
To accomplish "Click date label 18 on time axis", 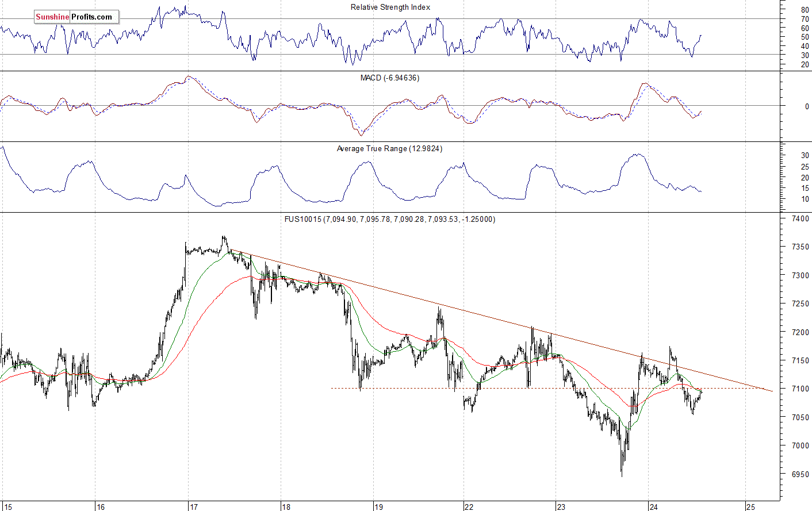I will coord(286,507).
